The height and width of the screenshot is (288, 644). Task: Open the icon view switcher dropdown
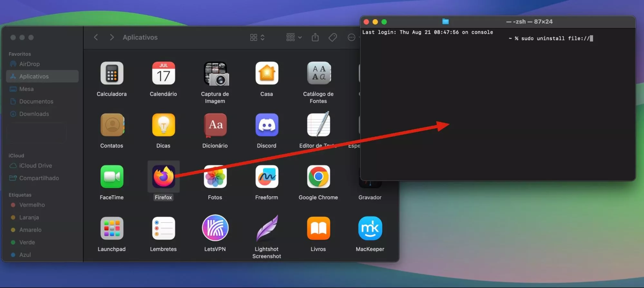(257, 37)
